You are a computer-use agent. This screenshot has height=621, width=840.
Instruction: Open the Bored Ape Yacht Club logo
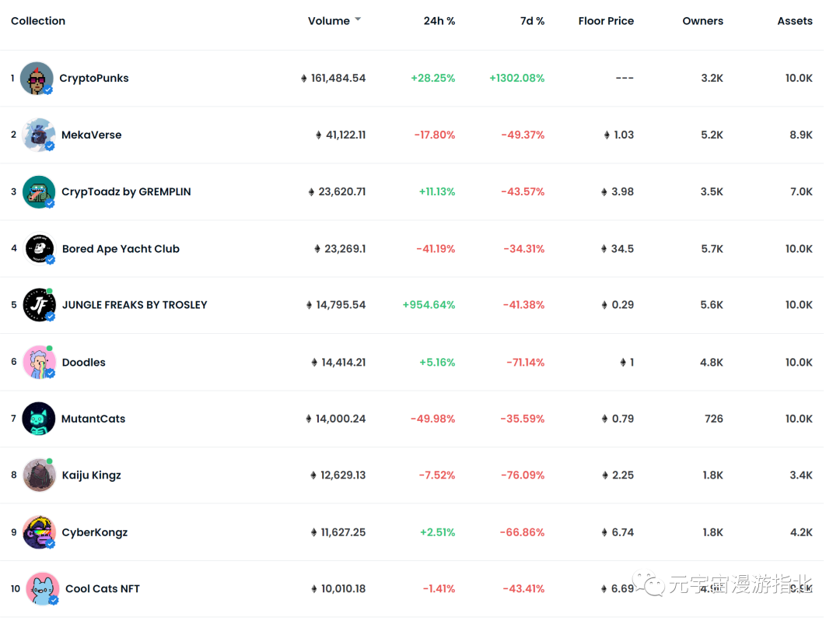click(39, 248)
